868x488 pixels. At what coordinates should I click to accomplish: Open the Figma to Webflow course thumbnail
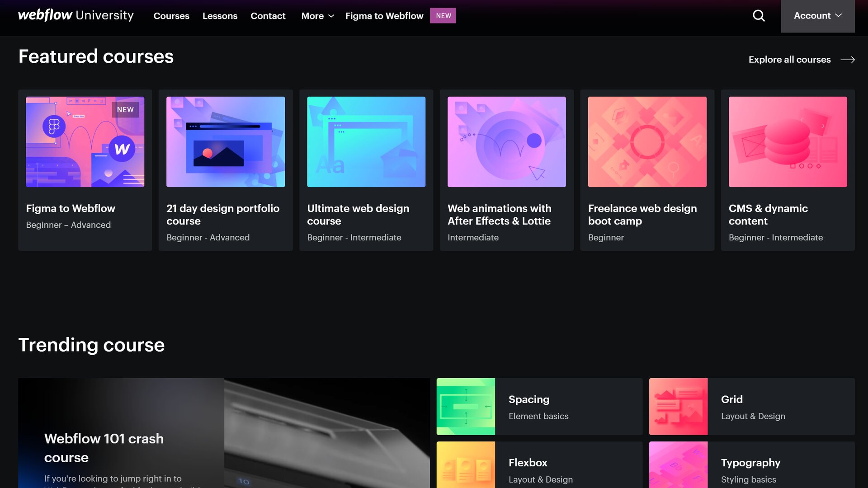click(x=85, y=142)
